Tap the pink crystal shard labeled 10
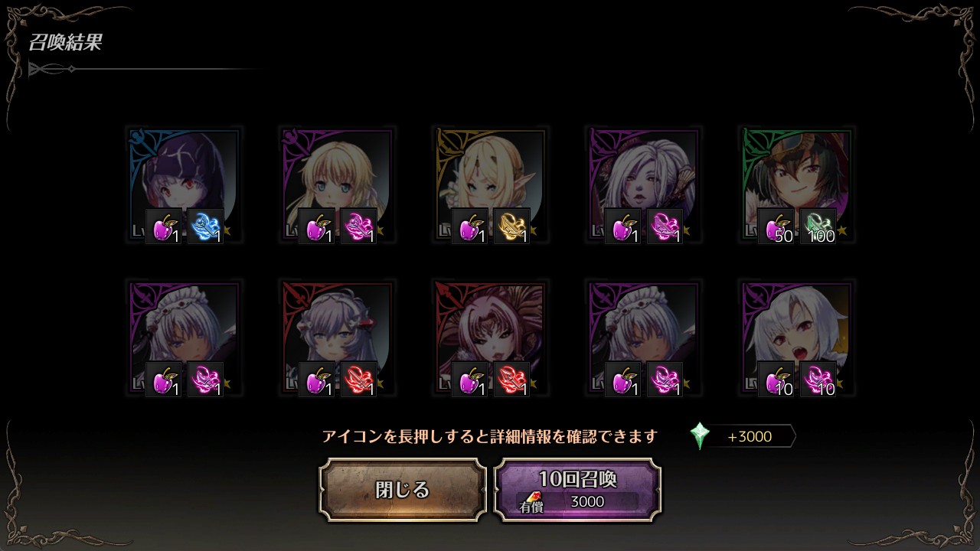 (x=818, y=380)
